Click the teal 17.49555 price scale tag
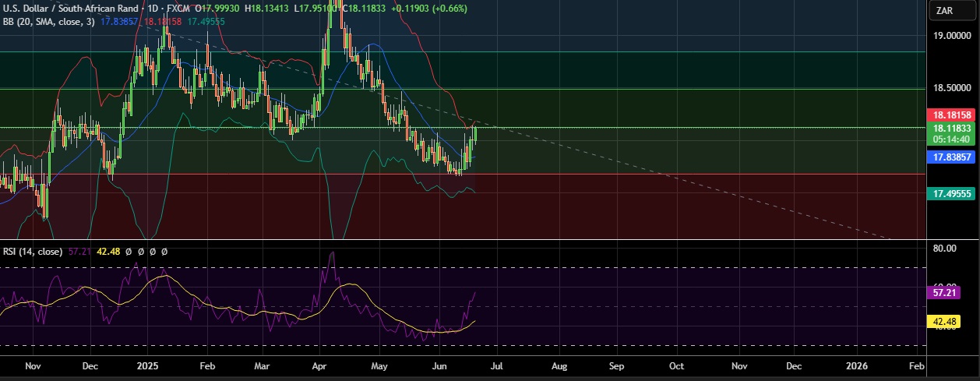The width and height of the screenshot is (980, 381). coord(950,195)
